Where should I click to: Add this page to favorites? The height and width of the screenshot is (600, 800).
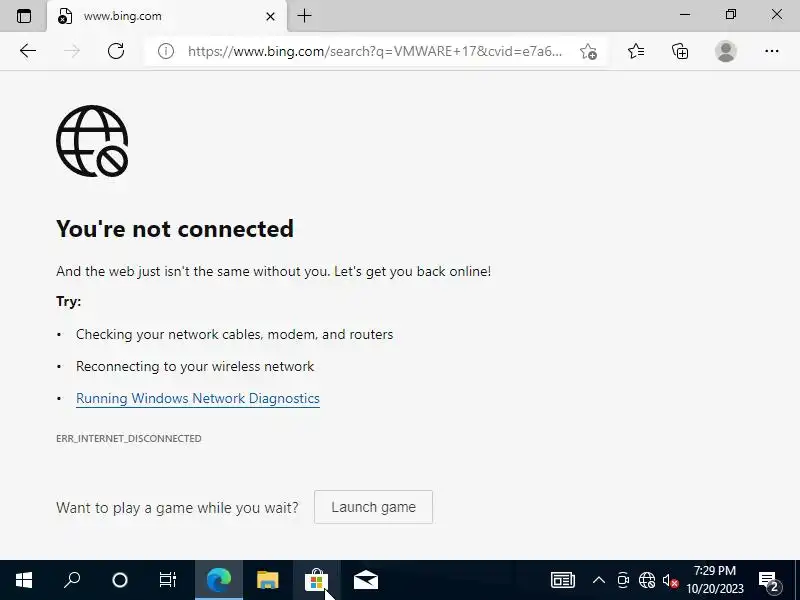[x=588, y=52]
